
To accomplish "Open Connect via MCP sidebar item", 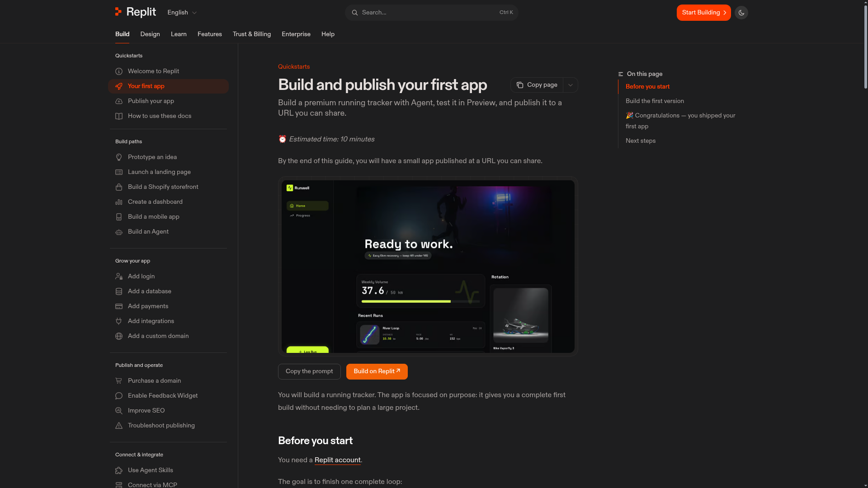I will click(152, 485).
